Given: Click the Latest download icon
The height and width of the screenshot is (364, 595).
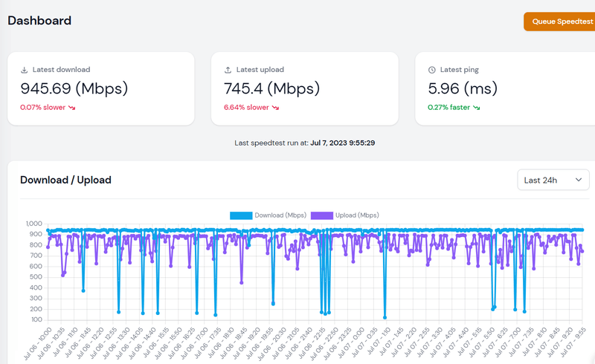Looking at the screenshot, I should (25, 70).
